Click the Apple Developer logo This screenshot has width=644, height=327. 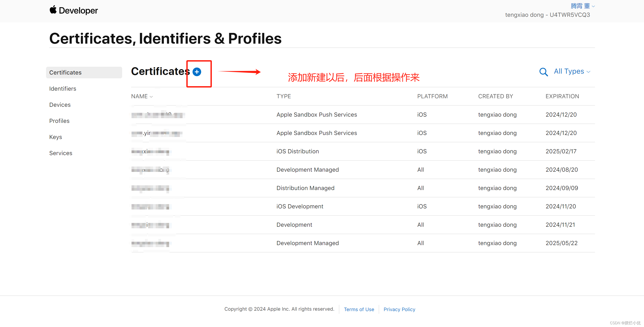[x=74, y=11]
